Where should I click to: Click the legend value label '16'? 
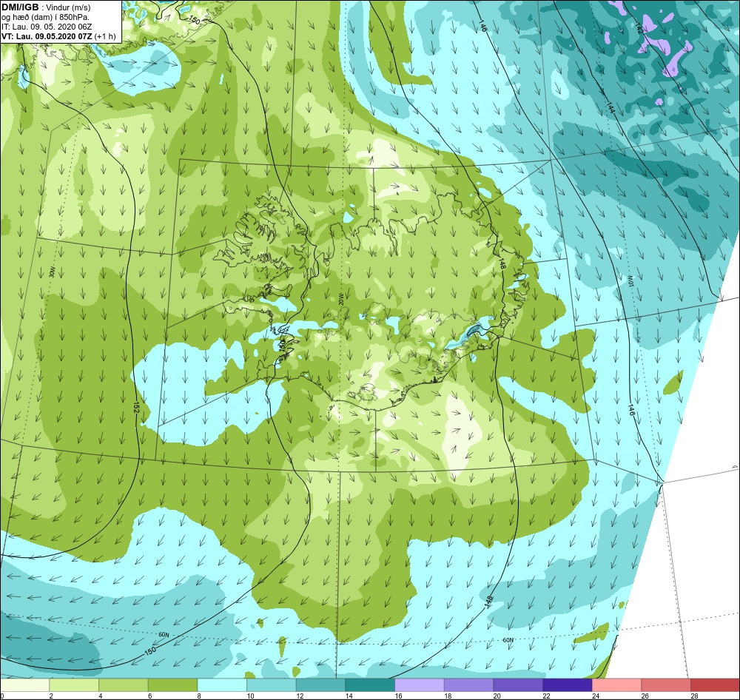click(x=398, y=696)
